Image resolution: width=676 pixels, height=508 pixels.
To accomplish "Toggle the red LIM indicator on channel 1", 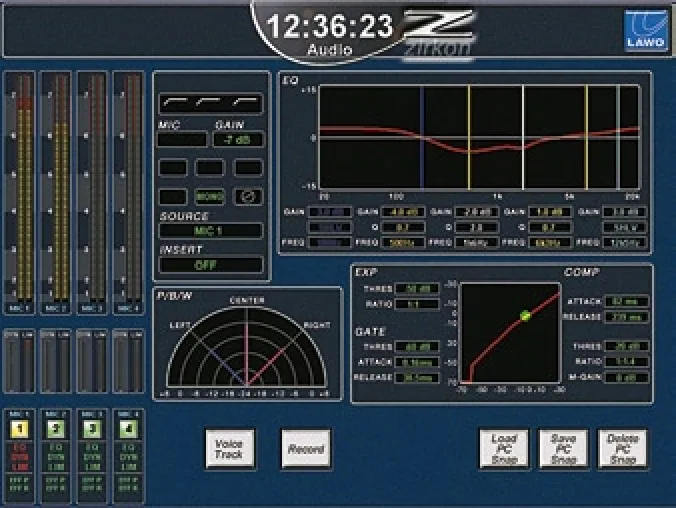I will pos(19,467).
